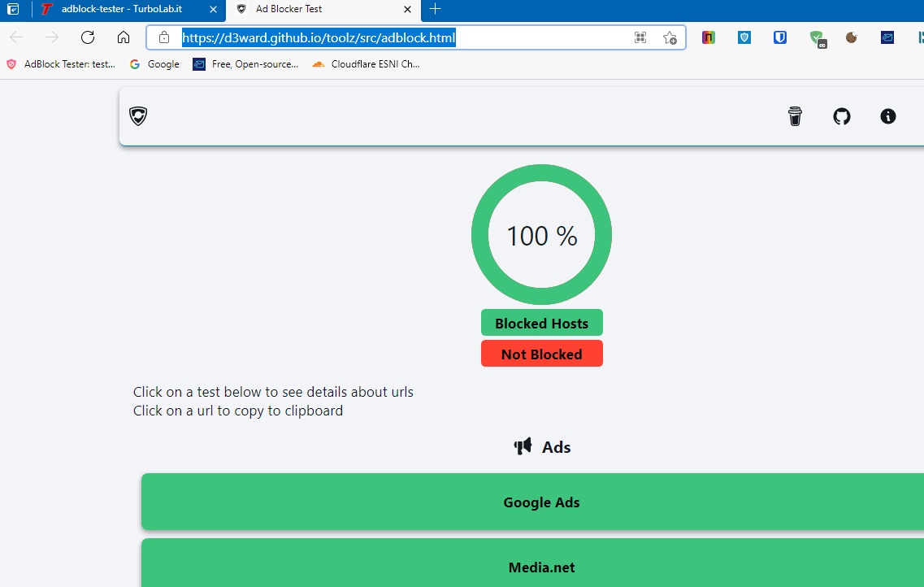Screen dimensions: 924x587
Task: Open the dark blue mail extension icon
Action: pyautogui.click(x=887, y=37)
